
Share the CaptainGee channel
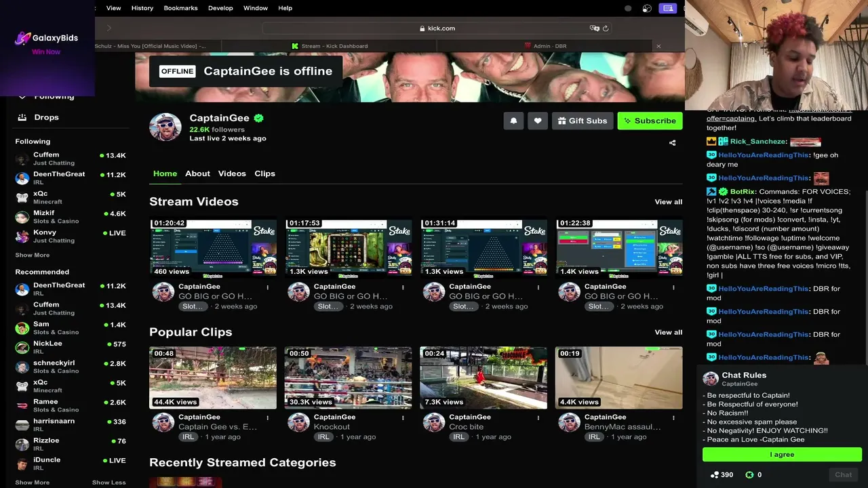coord(672,143)
